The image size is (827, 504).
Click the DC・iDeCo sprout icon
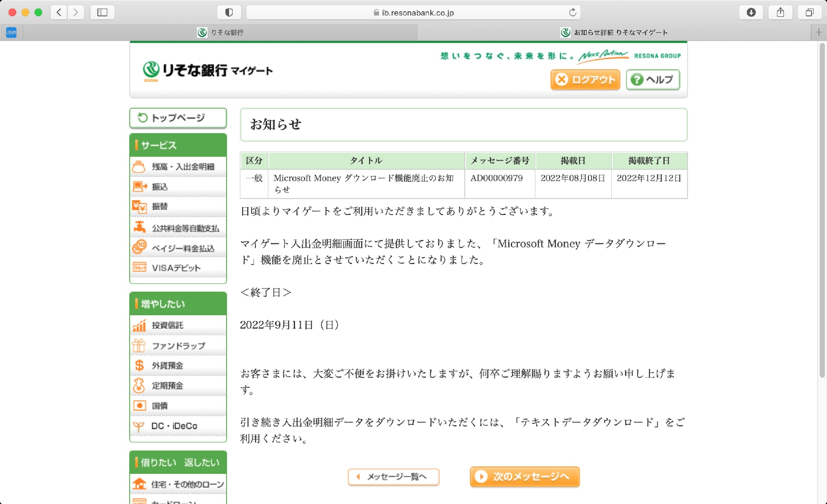139,426
